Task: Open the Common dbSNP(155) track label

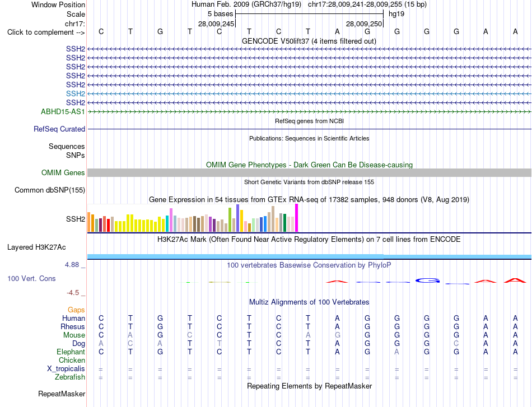Action: click(49, 190)
